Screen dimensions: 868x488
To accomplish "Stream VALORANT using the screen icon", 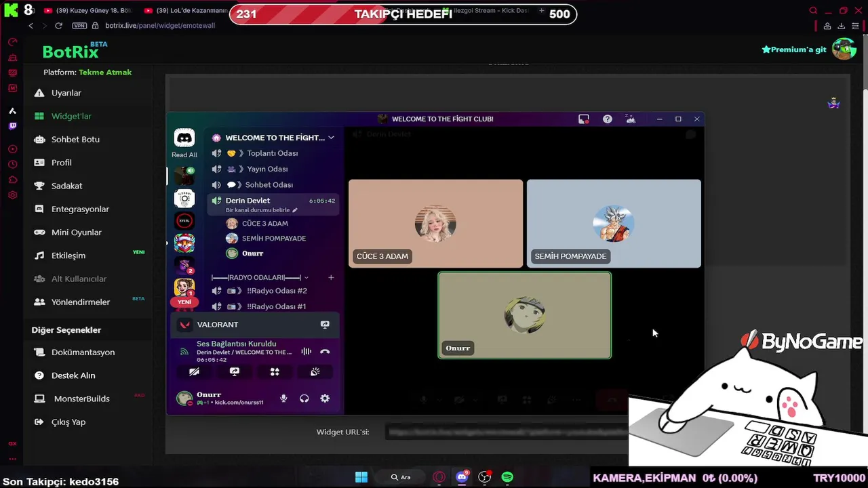I will [325, 325].
